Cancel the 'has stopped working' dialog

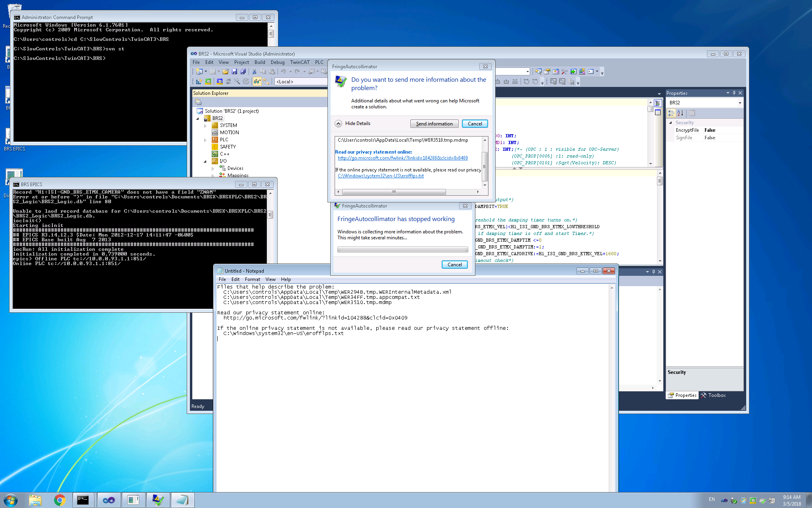click(x=454, y=265)
